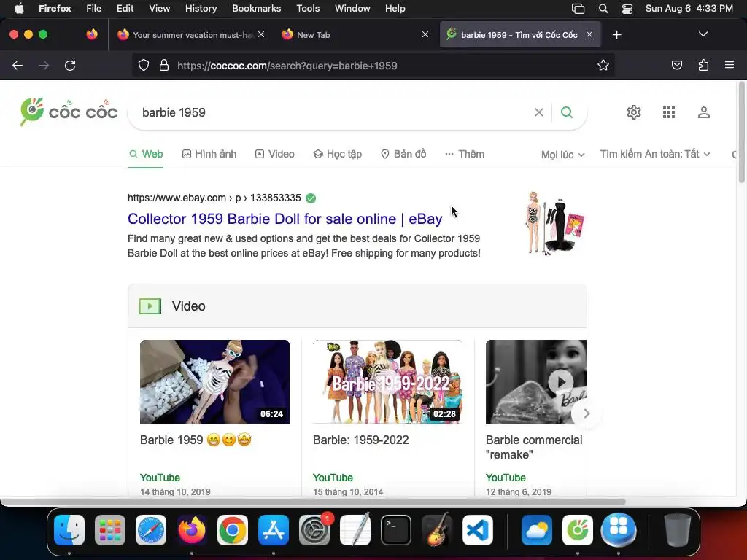Click the vertical page scrollbar

pos(741,132)
